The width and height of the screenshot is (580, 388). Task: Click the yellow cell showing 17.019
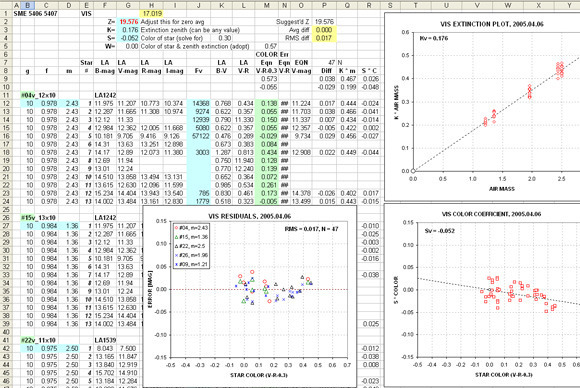point(151,14)
